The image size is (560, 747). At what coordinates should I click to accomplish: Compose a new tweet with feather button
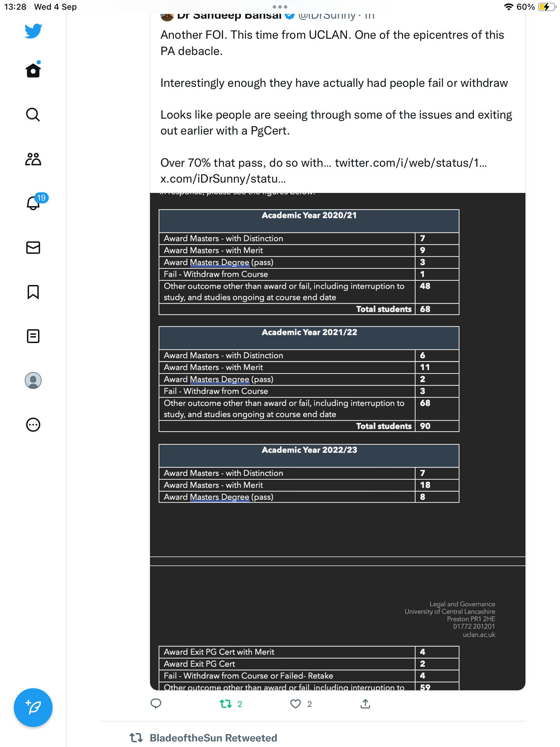click(33, 708)
